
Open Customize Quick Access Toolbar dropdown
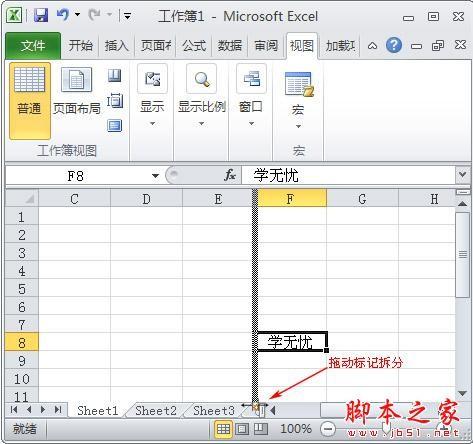point(127,15)
